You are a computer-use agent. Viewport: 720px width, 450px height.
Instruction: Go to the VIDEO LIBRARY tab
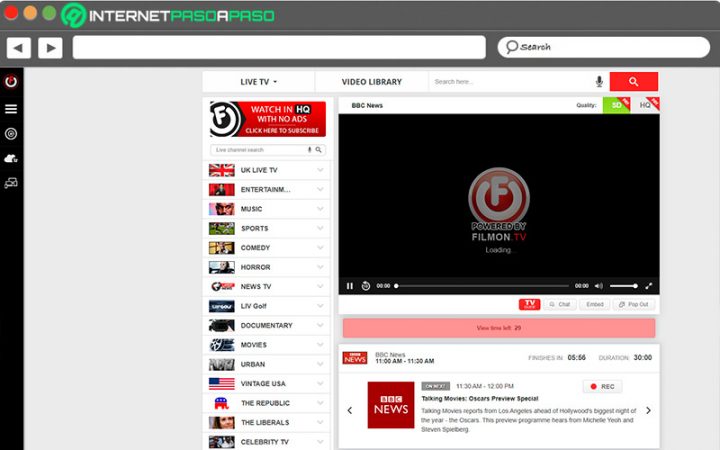pyautogui.click(x=371, y=82)
